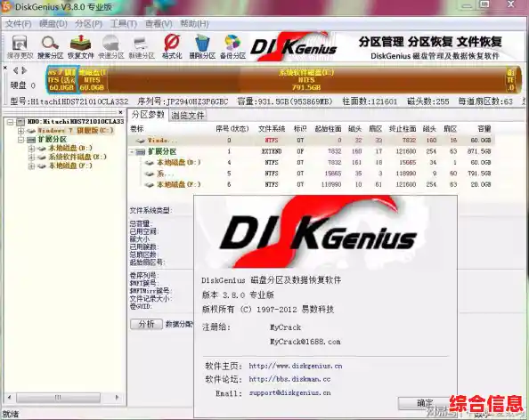Select the 791.5GB E: partition block in disk bar
This screenshot has width=529, height=420.
click(x=306, y=80)
